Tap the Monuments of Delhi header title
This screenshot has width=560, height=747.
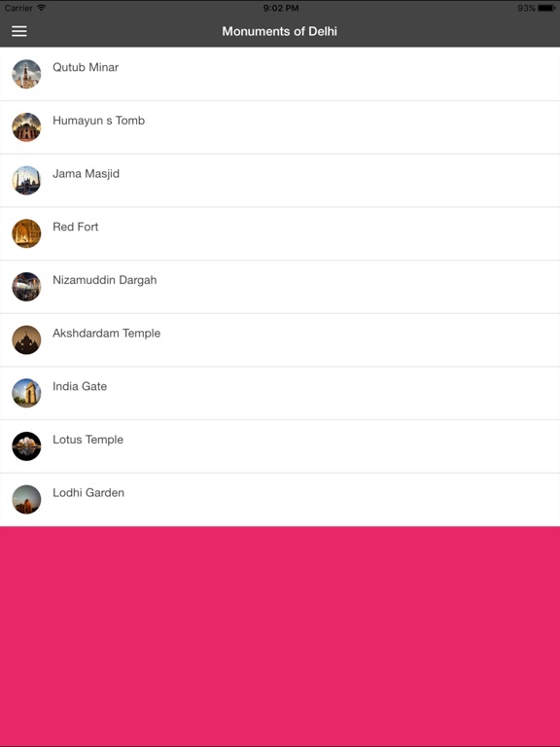click(280, 31)
